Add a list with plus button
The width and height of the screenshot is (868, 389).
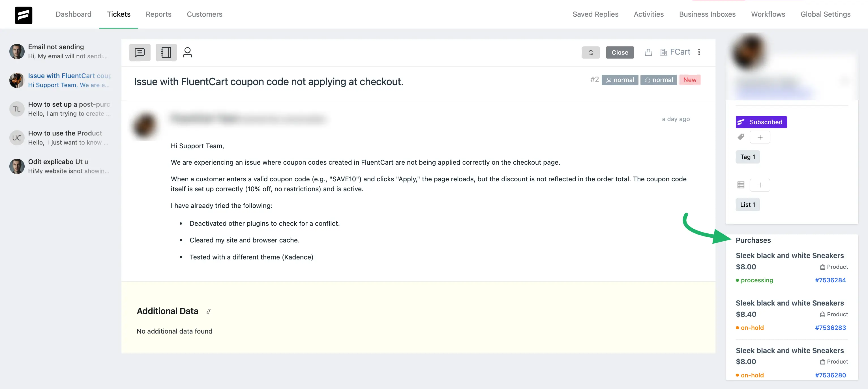[x=760, y=185]
